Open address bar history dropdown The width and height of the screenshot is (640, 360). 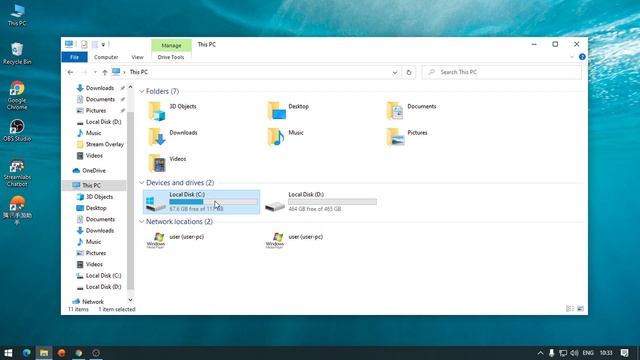point(395,72)
